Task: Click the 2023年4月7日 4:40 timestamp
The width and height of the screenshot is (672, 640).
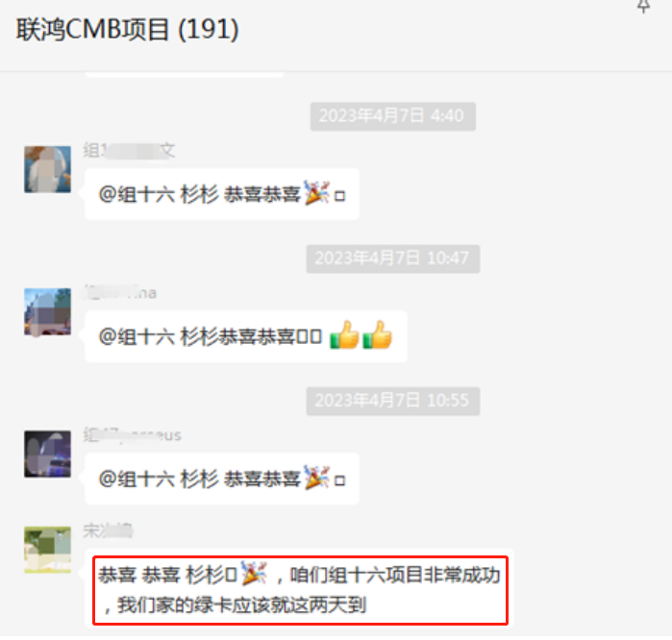Action: [392, 116]
